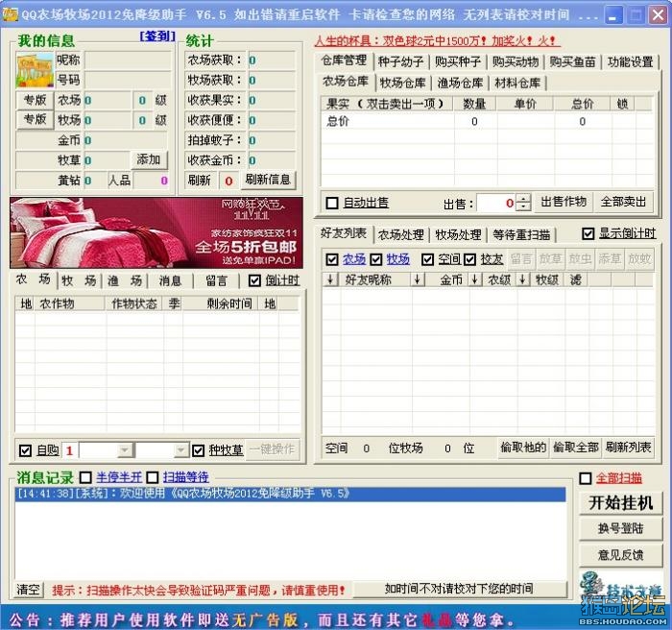Image resolution: width=672 pixels, height=630 pixels.
Task: Click the 出售 quantity input field
Action: 496,203
